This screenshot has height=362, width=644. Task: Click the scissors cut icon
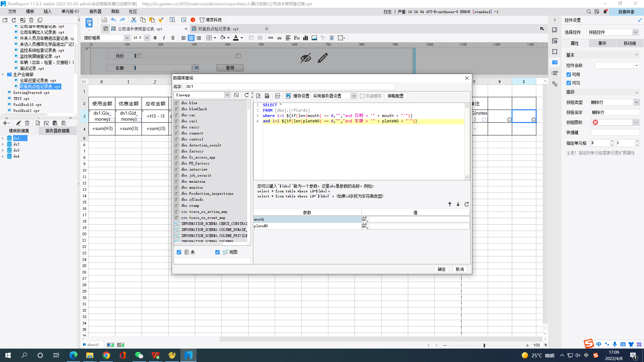(134, 20)
